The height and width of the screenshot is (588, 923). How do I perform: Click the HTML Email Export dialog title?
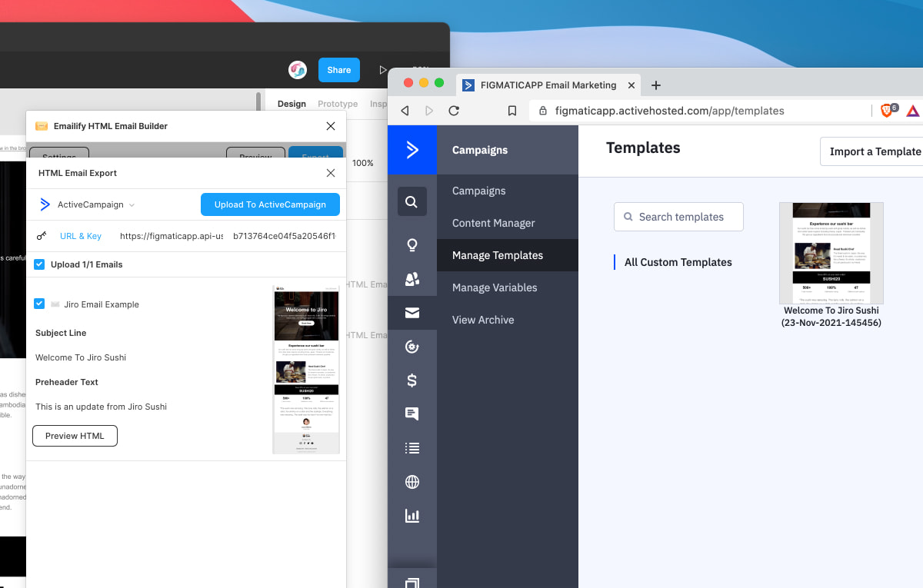click(x=78, y=173)
